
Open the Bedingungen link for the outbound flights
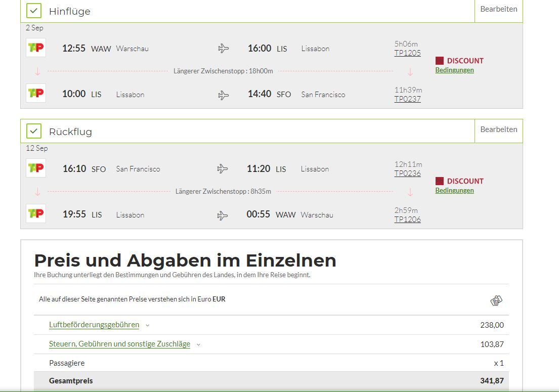(x=455, y=70)
